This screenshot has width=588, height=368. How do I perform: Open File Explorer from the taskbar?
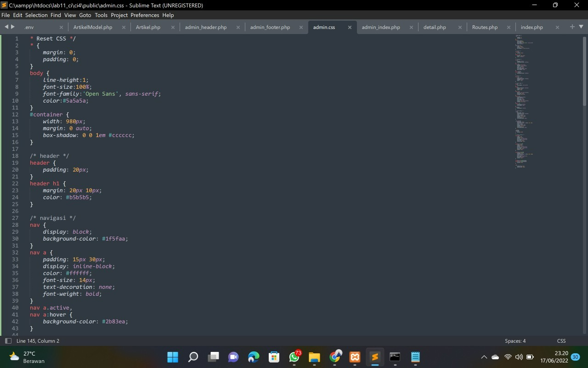314,357
